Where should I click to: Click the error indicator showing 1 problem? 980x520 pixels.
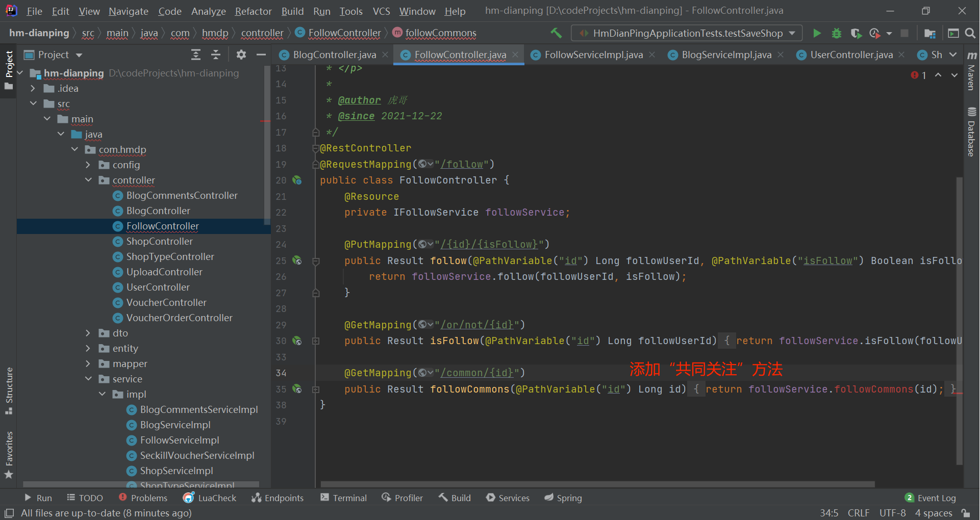(919, 75)
